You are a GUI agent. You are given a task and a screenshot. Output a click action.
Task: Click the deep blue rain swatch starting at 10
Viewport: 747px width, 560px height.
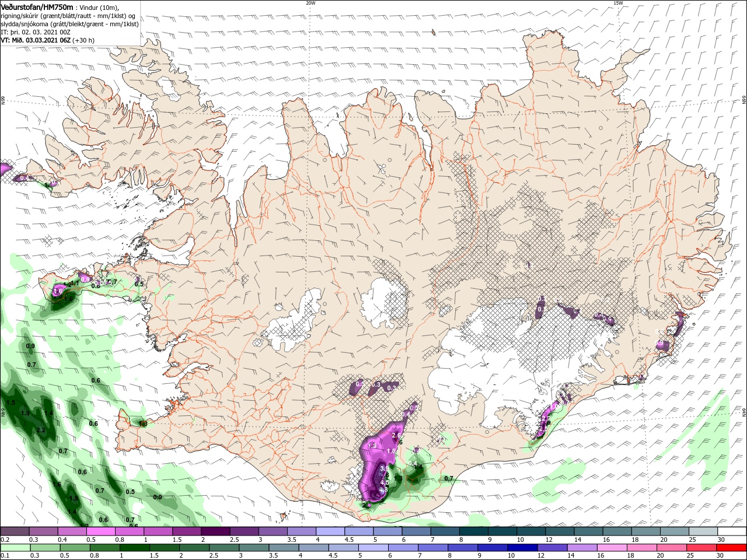coord(523,548)
